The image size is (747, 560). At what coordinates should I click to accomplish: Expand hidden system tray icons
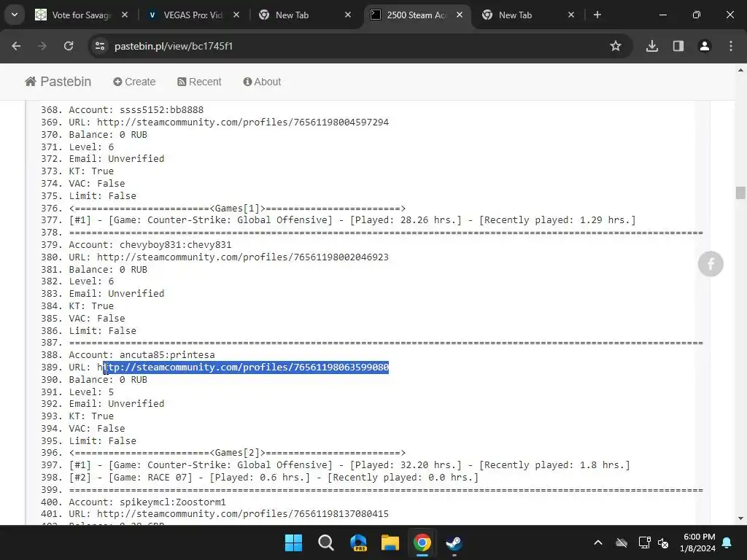pyautogui.click(x=598, y=542)
